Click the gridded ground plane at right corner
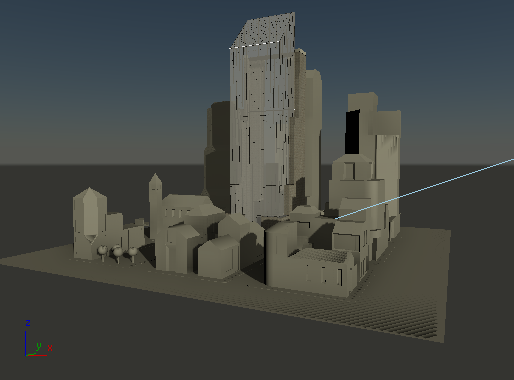Screen dimensions: 514x380 click(417, 300)
